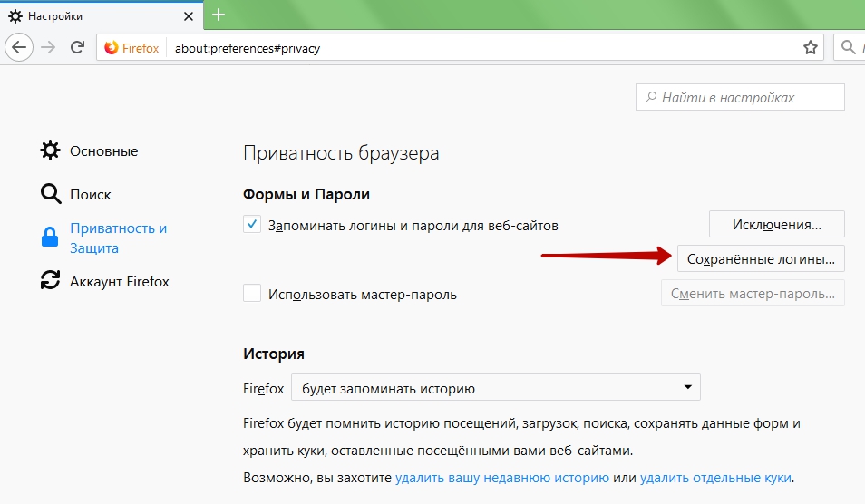This screenshot has height=504, width=865.
Task: Enable Использовать мастер-пароль checkbox
Action: [252, 294]
